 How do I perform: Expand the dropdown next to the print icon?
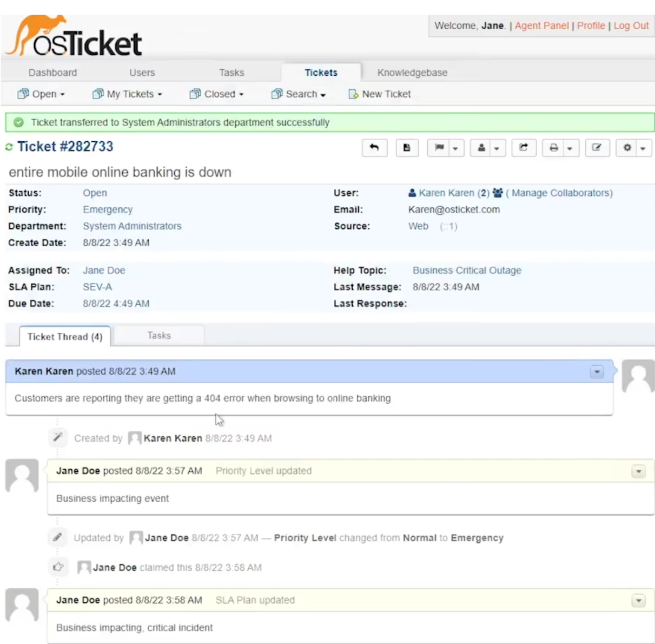click(x=569, y=147)
